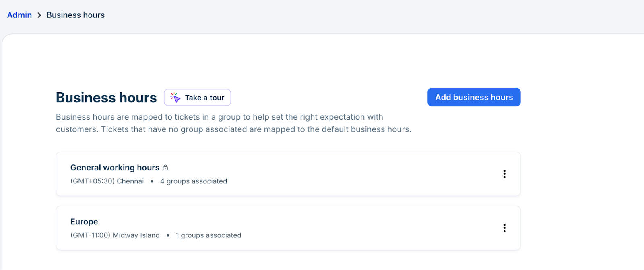Image resolution: width=644 pixels, height=270 pixels.
Task: Click the (GMT-11:00) Midway Island time zone text
Action: coord(115,235)
